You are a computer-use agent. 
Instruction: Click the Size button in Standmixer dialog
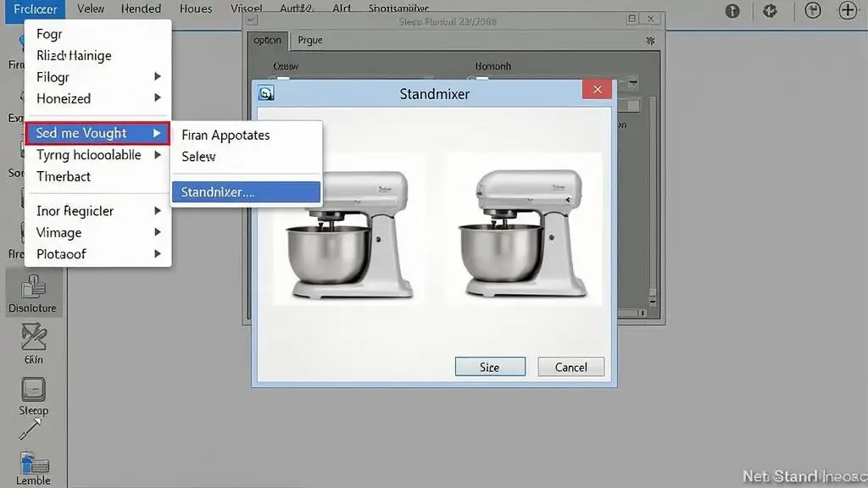(x=490, y=367)
